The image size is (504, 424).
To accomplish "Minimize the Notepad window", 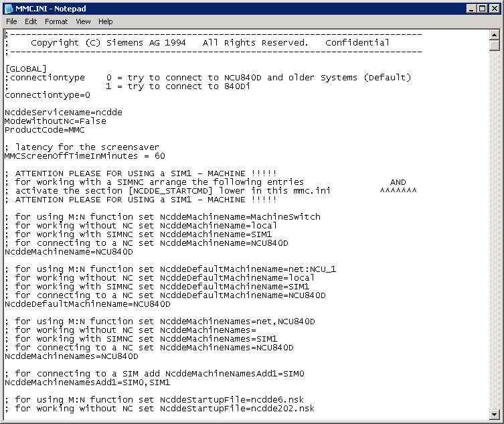I will pos(471,9).
